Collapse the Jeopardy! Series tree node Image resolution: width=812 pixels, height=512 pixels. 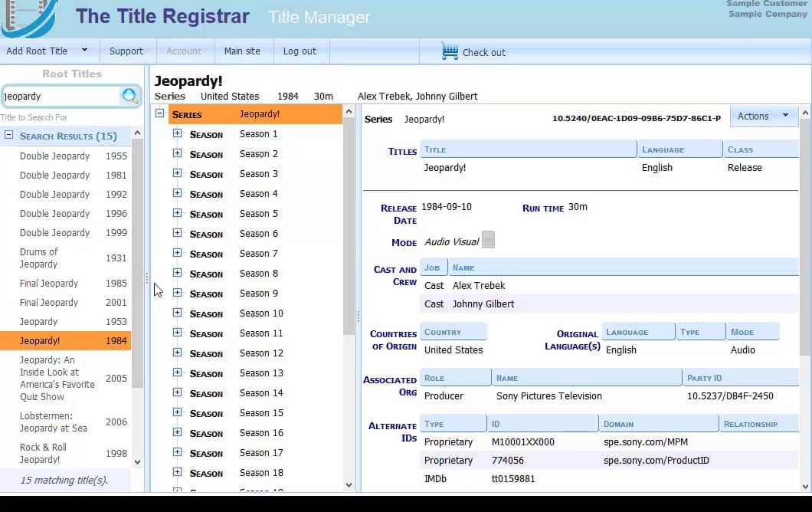(x=160, y=113)
